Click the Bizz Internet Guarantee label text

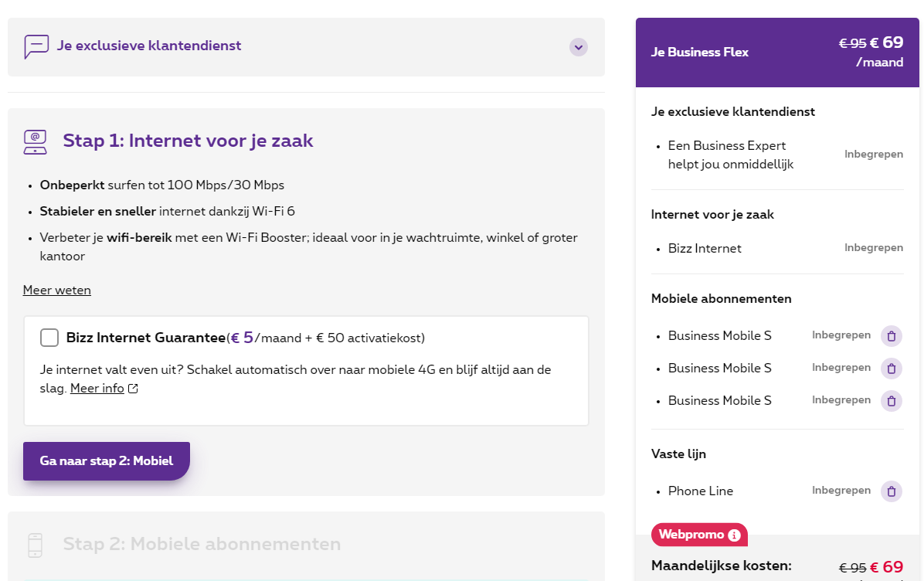point(146,338)
